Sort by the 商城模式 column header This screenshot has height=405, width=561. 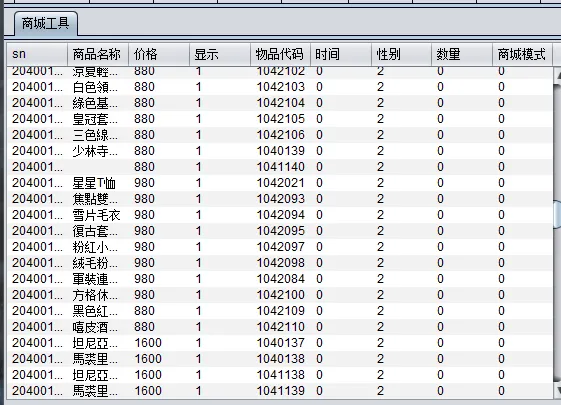(x=523, y=54)
